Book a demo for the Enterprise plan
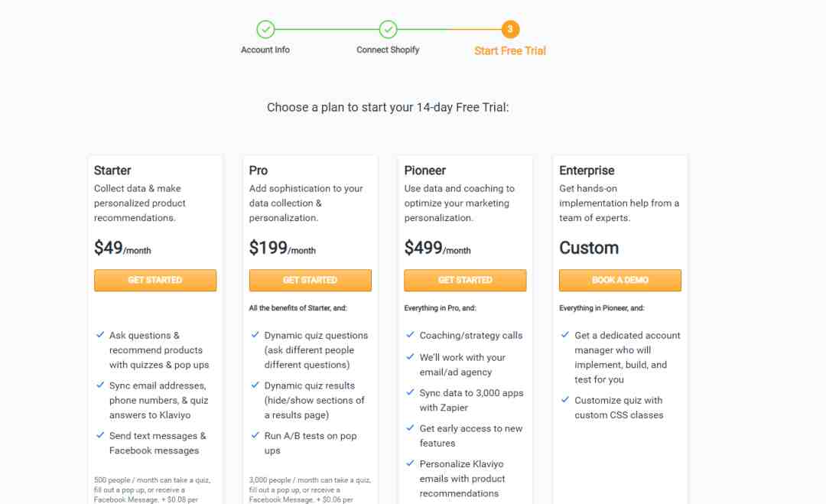 click(620, 280)
